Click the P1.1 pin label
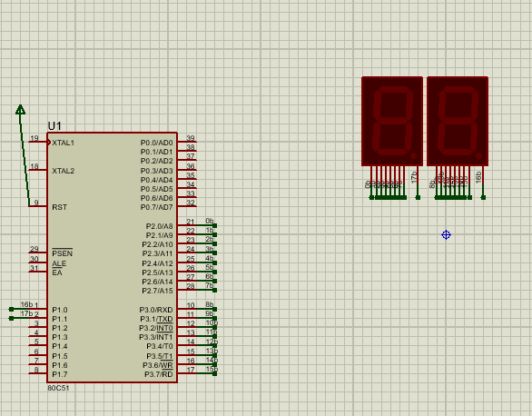The width and height of the screenshot is (532, 416). [60, 320]
